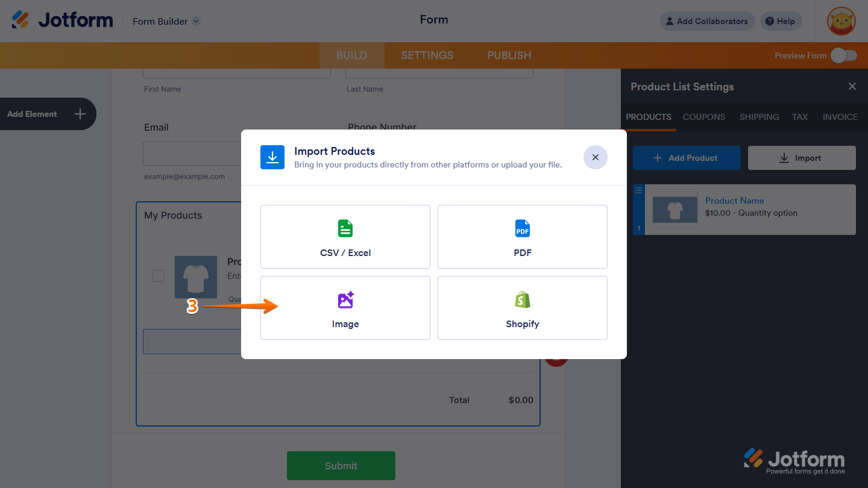Open the PRODUCTS tab

649,117
